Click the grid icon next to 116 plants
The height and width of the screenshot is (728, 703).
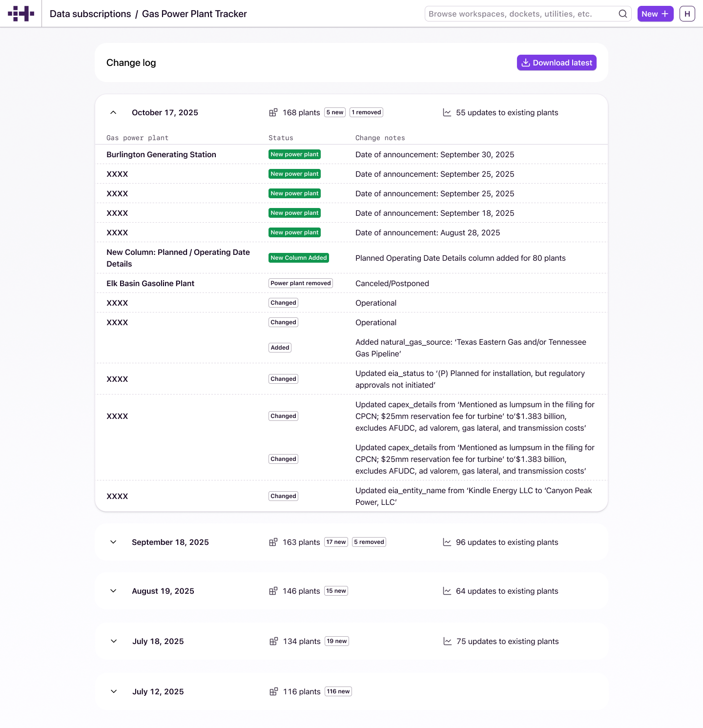point(273,691)
